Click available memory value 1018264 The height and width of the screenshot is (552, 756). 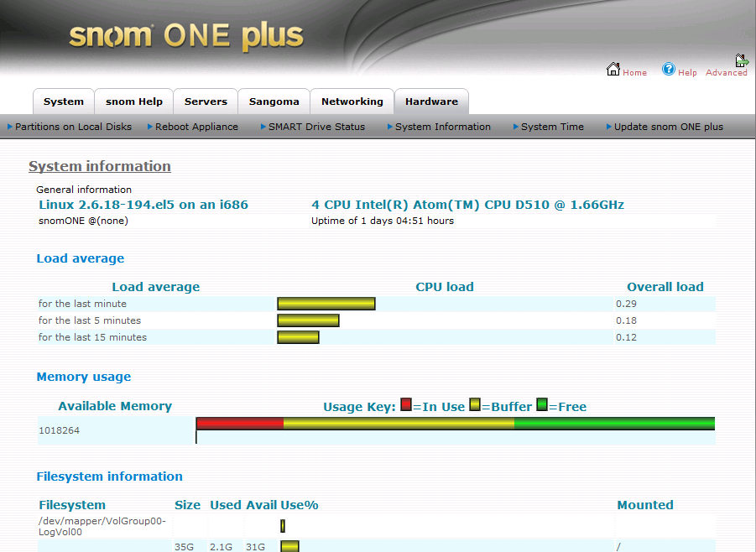60,430
